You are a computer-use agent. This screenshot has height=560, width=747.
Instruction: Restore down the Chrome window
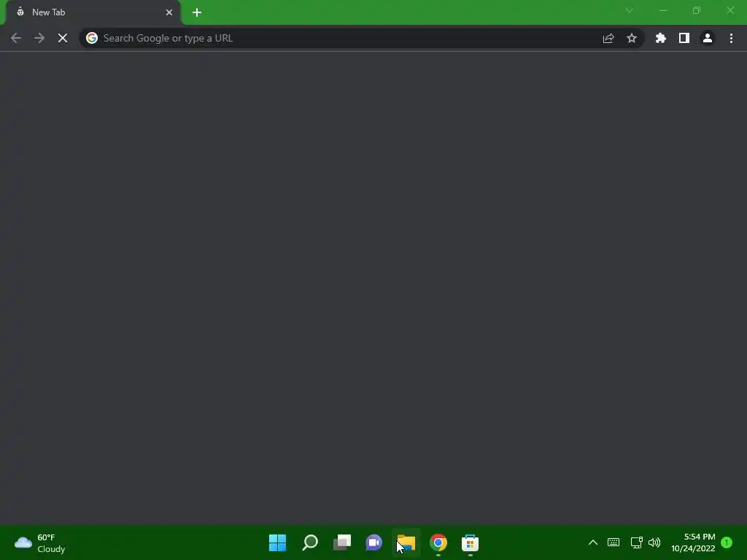pos(697,10)
